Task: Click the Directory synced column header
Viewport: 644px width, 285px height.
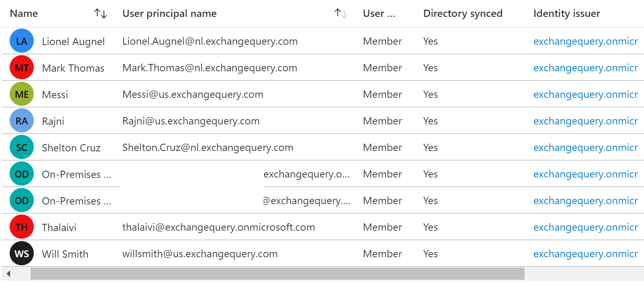Action: coord(463,14)
